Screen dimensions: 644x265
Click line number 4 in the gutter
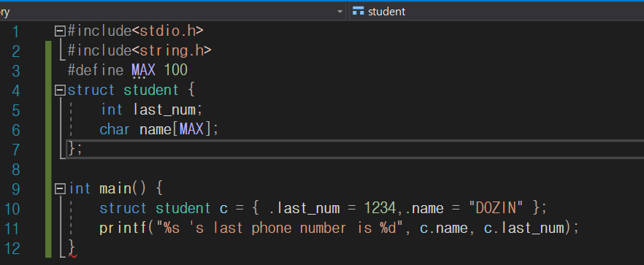16,91
